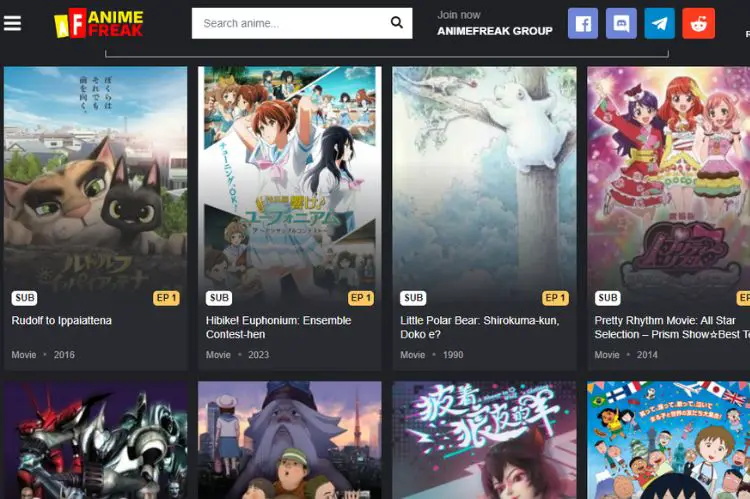750x499 pixels.
Task: Click EP 1 badge on Hibike! Euphonium card
Action: pyautogui.click(x=361, y=298)
